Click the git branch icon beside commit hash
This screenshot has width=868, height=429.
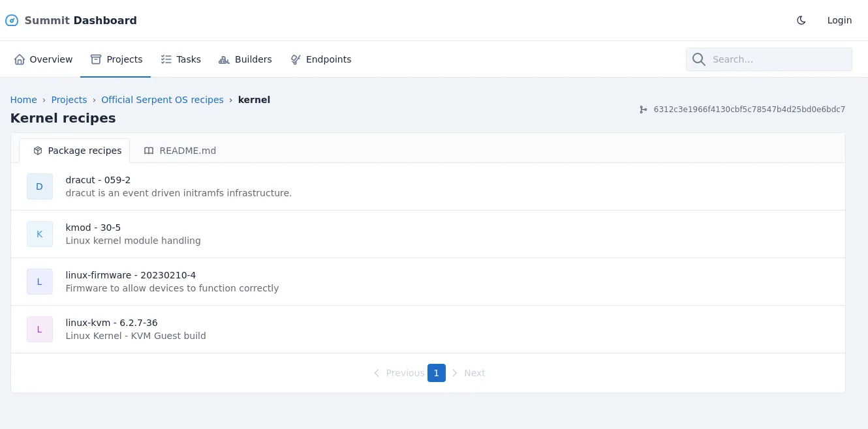pyautogui.click(x=643, y=110)
